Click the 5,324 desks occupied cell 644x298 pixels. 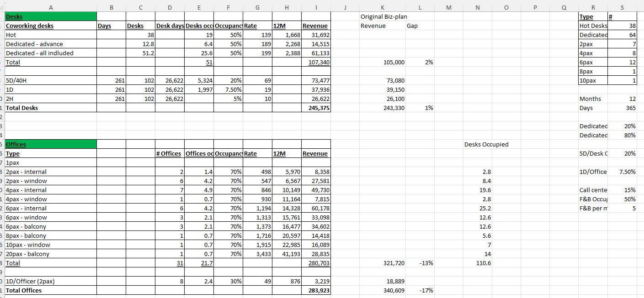click(x=199, y=80)
